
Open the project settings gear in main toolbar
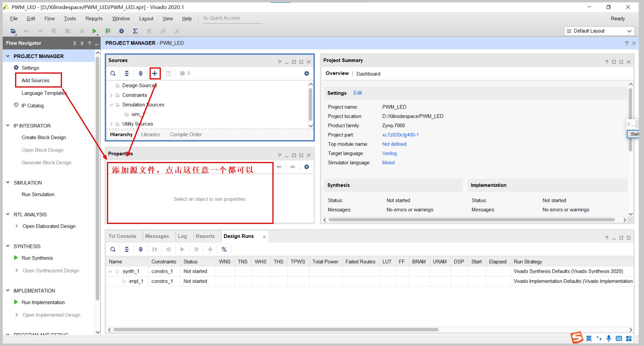coord(121,31)
